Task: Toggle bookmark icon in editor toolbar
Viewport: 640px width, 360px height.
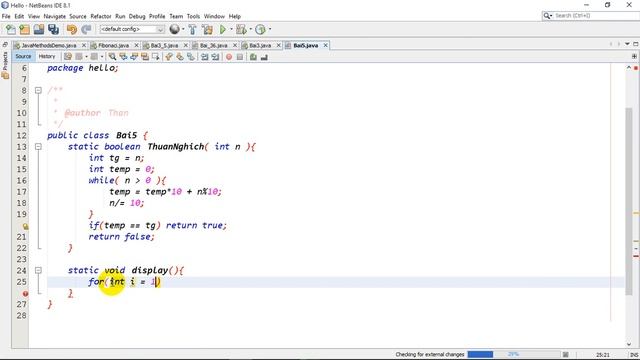Action: 191,57
